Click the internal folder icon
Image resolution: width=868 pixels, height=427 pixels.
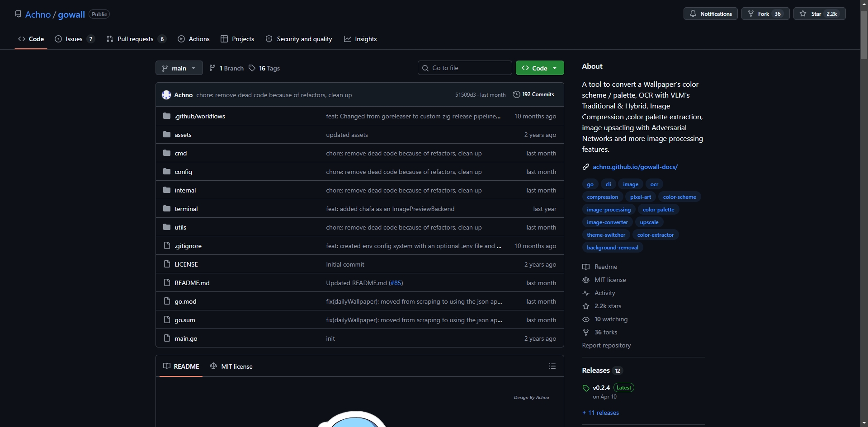pos(167,190)
